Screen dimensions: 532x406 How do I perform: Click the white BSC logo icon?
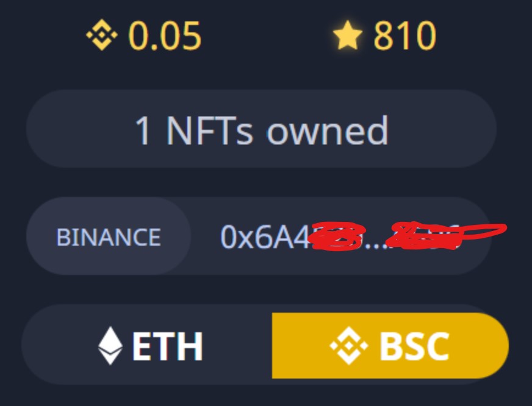[349, 346]
